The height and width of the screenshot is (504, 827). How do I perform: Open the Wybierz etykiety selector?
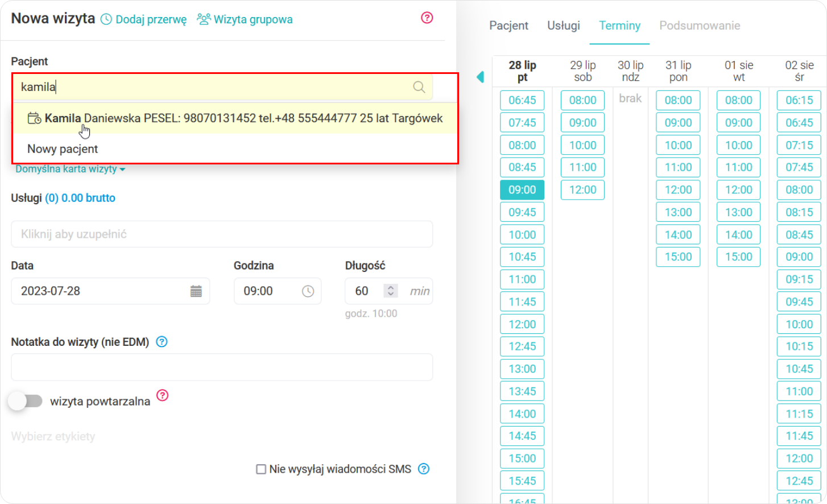pos(53,436)
